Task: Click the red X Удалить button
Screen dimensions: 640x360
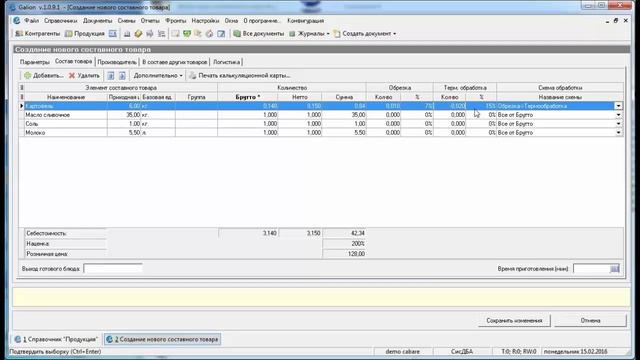Action: click(84, 76)
